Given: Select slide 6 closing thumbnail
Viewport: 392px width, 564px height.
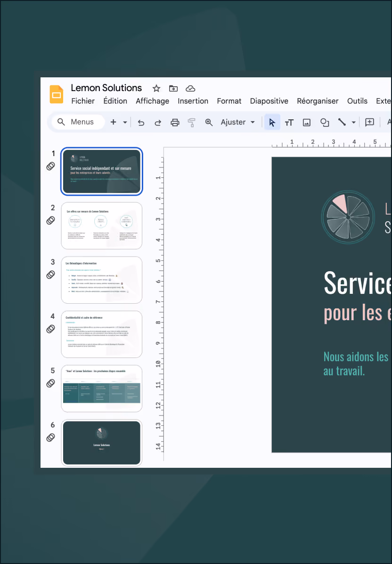Looking at the screenshot, I should point(102,443).
